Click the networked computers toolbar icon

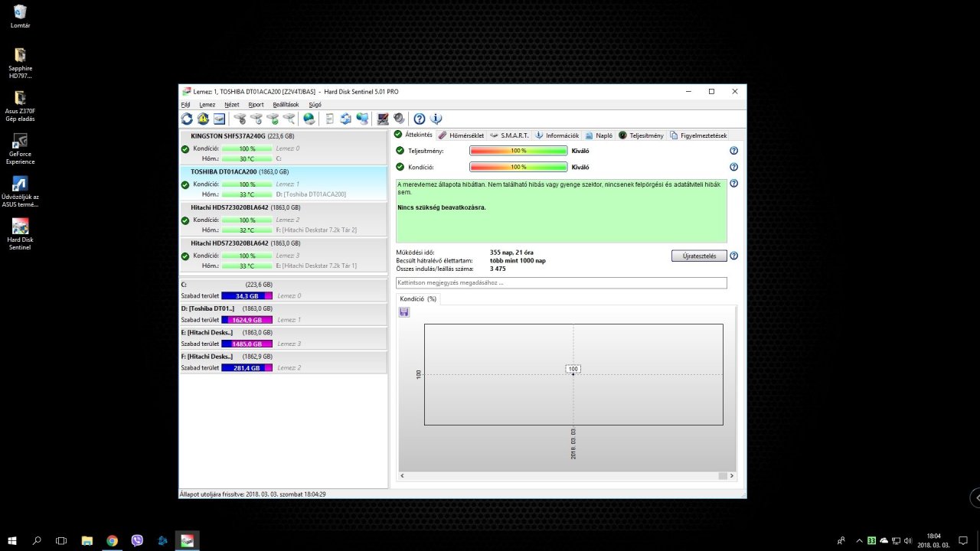point(362,119)
